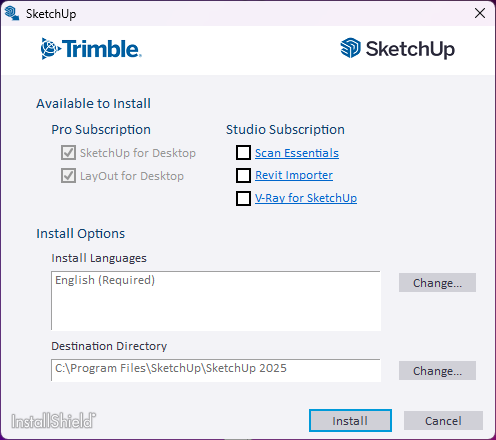Close the SketchUp installer window
The width and height of the screenshot is (496, 440).
click(480, 13)
